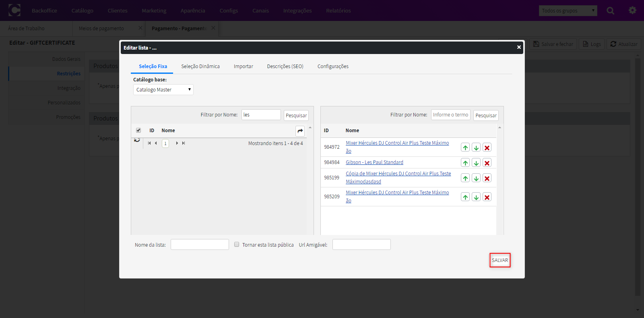
Task: Remove Gibson - Les Paul Standard from list
Action: [x=487, y=163]
